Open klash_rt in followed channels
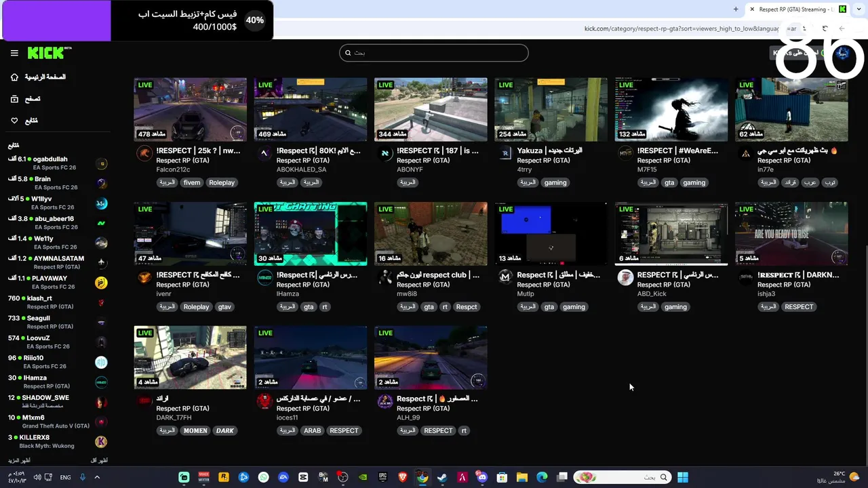This screenshot has height=488, width=868. [x=58, y=302]
